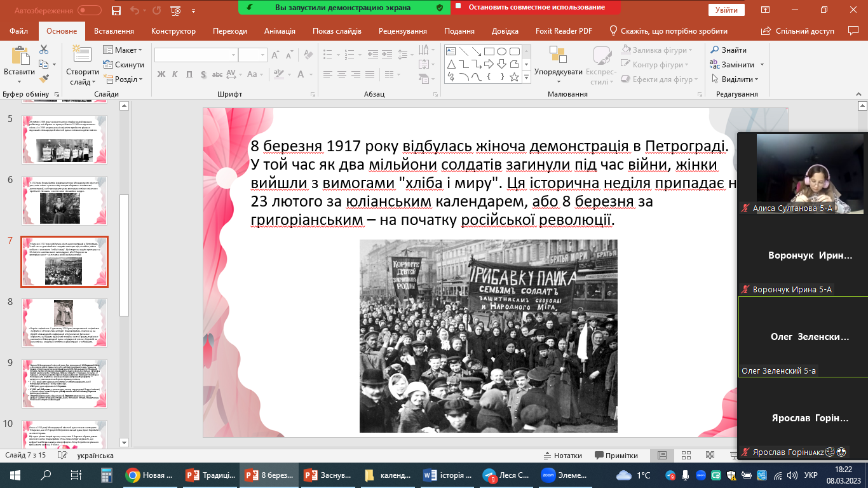This screenshot has height=488, width=868.
Task: Select slide 9 thumbnail
Action: pos(64,383)
